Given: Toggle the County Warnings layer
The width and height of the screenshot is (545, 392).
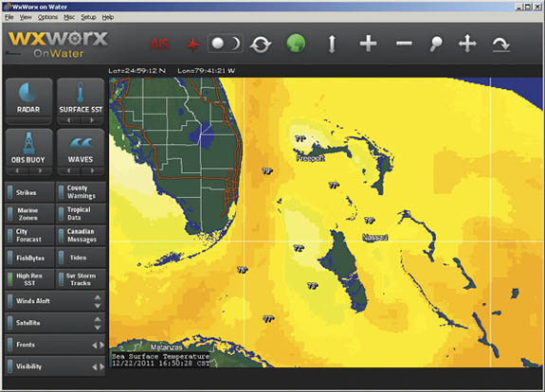Looking at the screenshot, I should click(81, 192).
